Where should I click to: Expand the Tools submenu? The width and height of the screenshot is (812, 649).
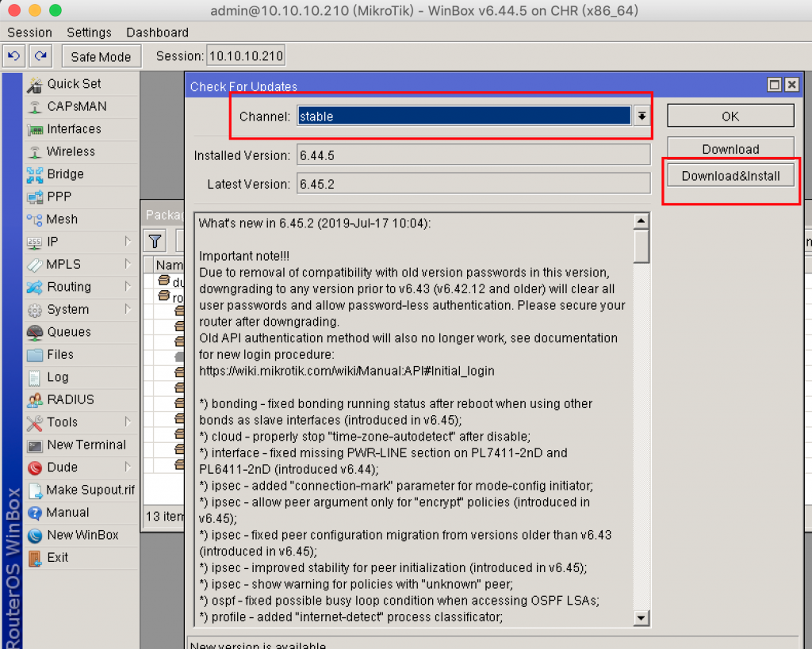tap(128, 422)
